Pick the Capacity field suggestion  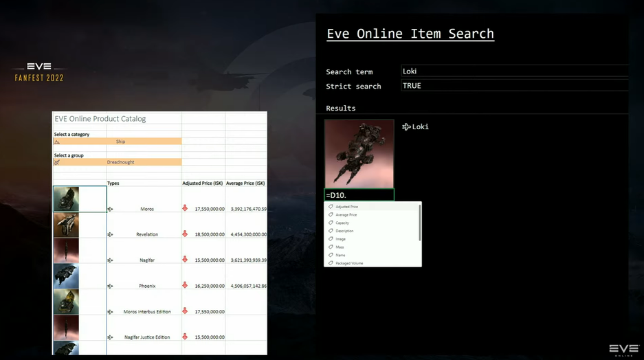pyautogui.click(x=372, y=223)
